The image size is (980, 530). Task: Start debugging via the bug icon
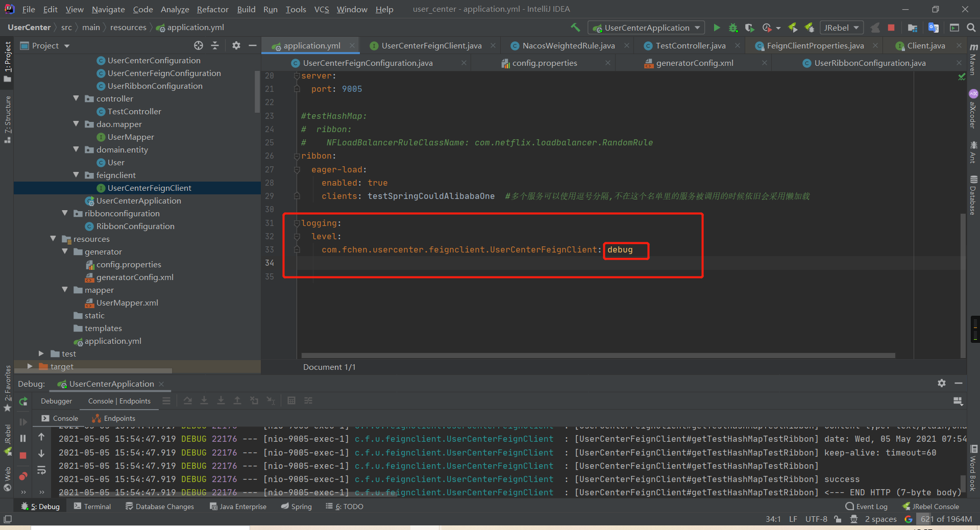tap(733, 28)
